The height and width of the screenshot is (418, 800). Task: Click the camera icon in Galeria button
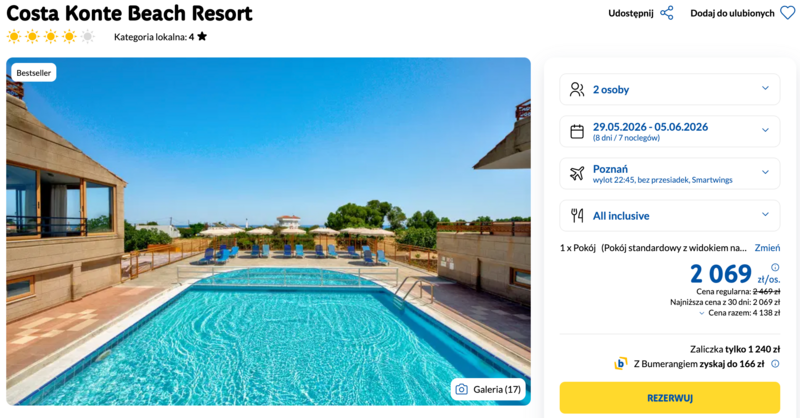click(x=461, y=389)
